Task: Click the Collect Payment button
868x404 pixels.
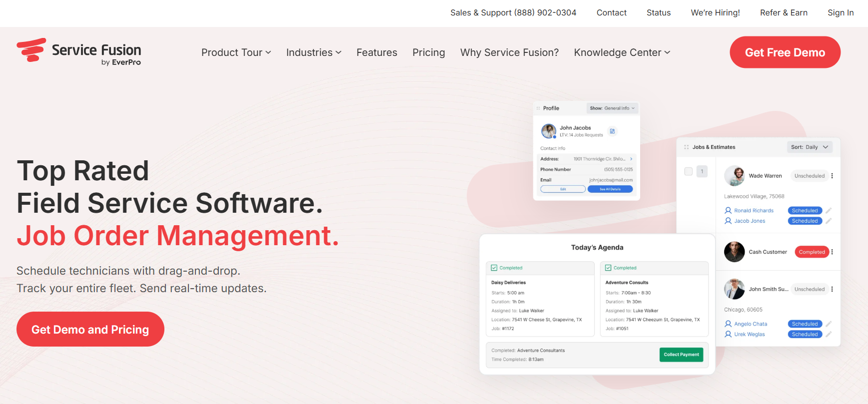Action: point(681,355)
